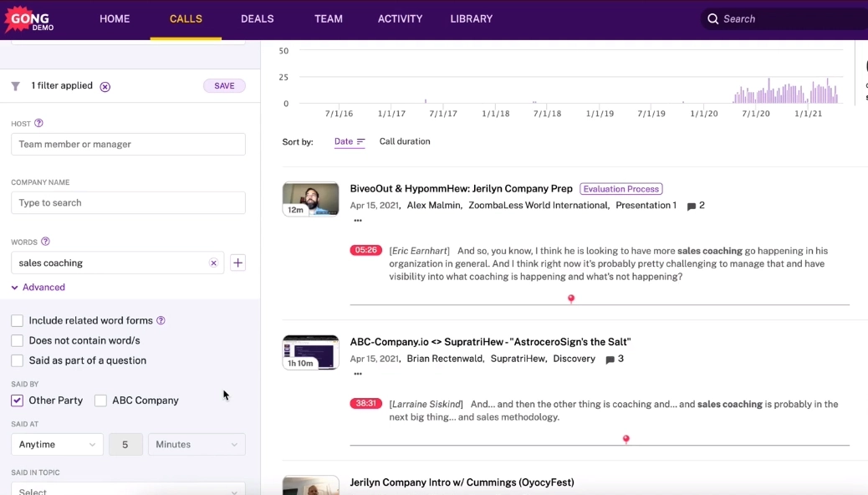Screen dimensions: 868x495
Task: Open the 12m call thumbnail
Action: (310, 199)
